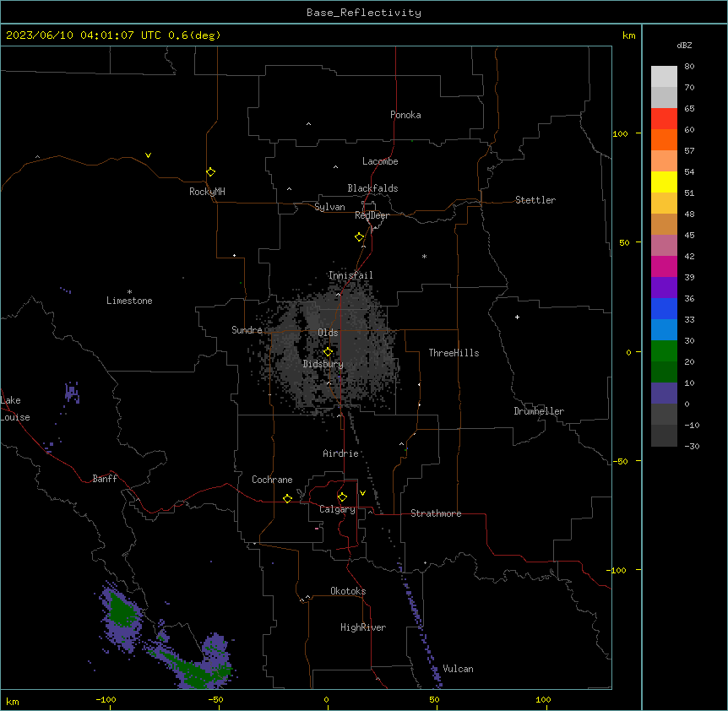Click the Sylvan label
The height and width of the screenshot is (711, 728).
(x=329, y=207)
